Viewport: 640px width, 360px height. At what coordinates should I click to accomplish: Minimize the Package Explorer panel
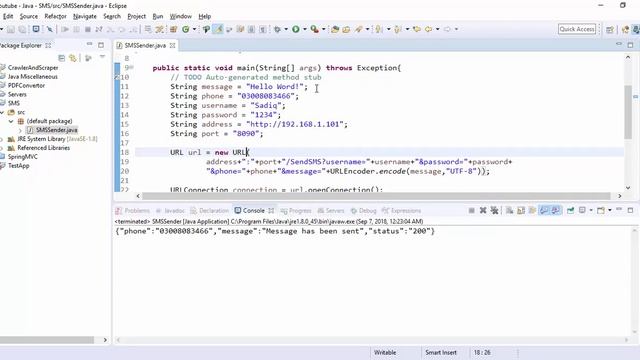pos(89,44)
